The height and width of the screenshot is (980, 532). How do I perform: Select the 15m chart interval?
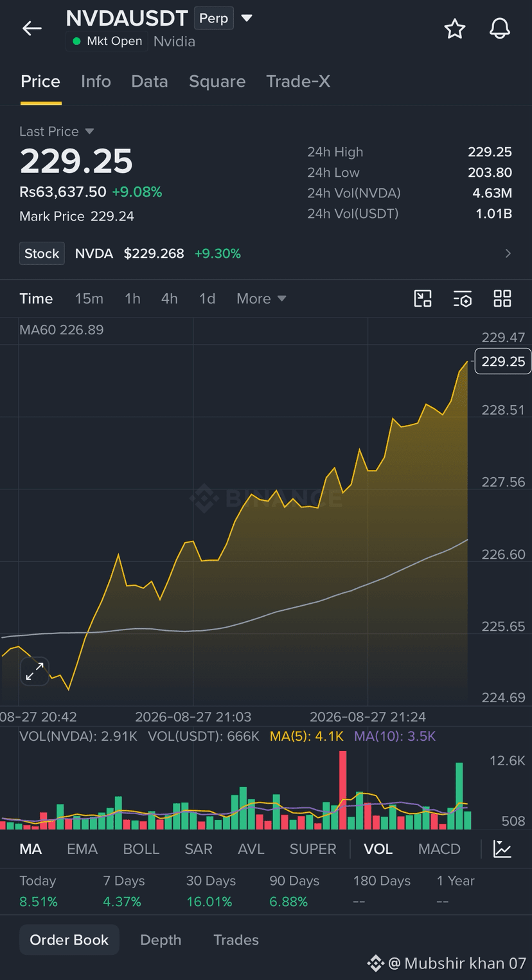point(89,298)
